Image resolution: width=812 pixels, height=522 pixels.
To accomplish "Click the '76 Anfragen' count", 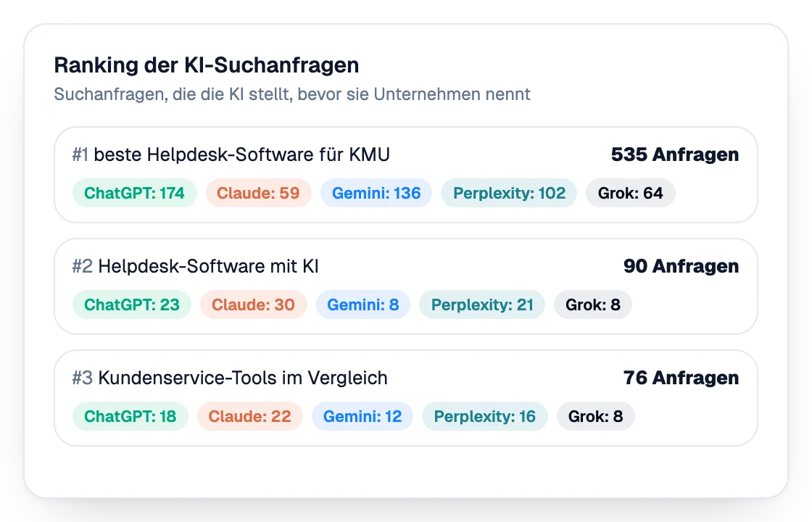I will (681, 378).
